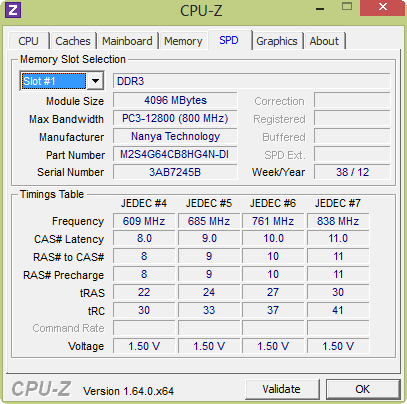Click the Week/Year 38 / 12 field
Image resolution: width=407 pixels, height=404 pixels.
pos(352,172)
